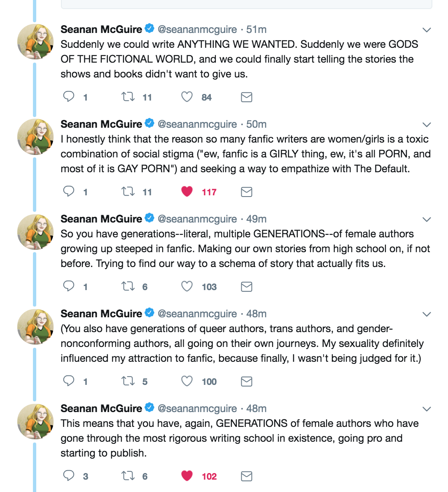Retweet the tweet about queer authors
This screenshot has width=448, height=492.
click(128, 381)
